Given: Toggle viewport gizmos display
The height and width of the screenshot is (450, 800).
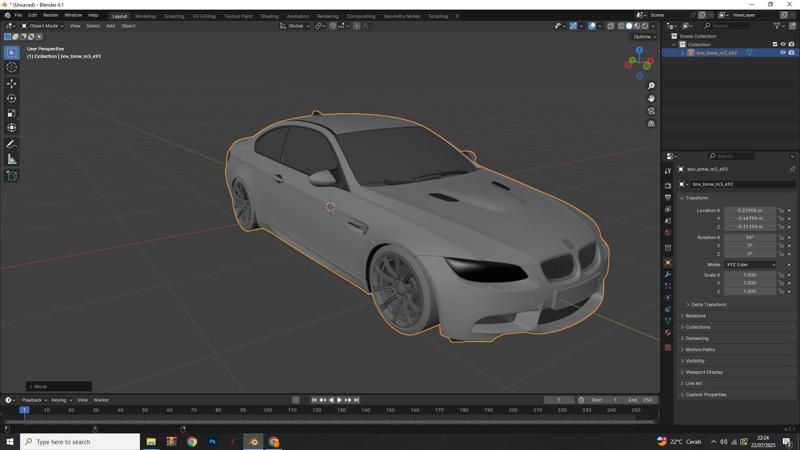Looking at the screenshot, I should (573, 26).
